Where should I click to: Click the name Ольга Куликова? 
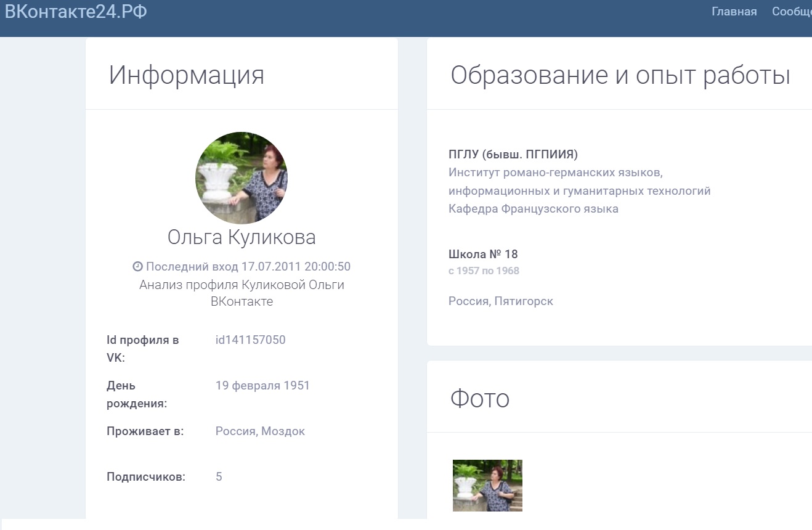click(242, 237)
